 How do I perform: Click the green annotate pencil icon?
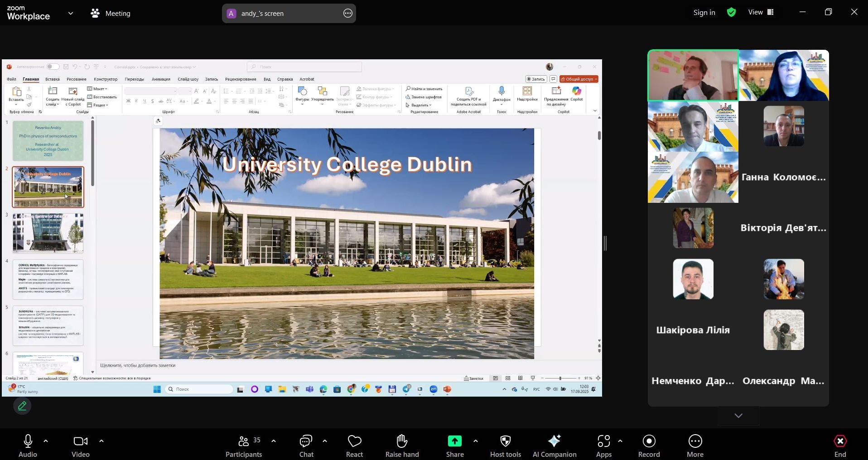pos(22,407)
